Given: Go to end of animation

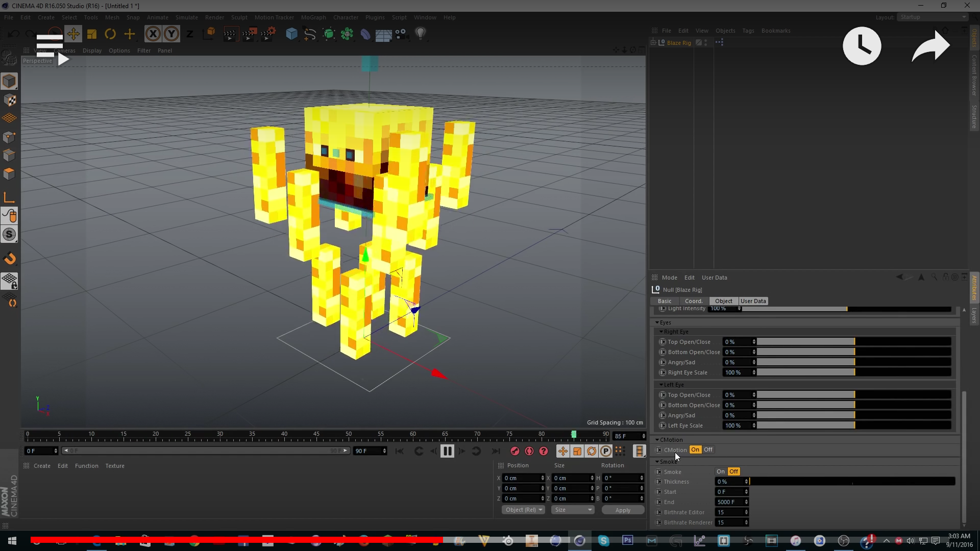Looking at the screenshot, I should 496,451.
